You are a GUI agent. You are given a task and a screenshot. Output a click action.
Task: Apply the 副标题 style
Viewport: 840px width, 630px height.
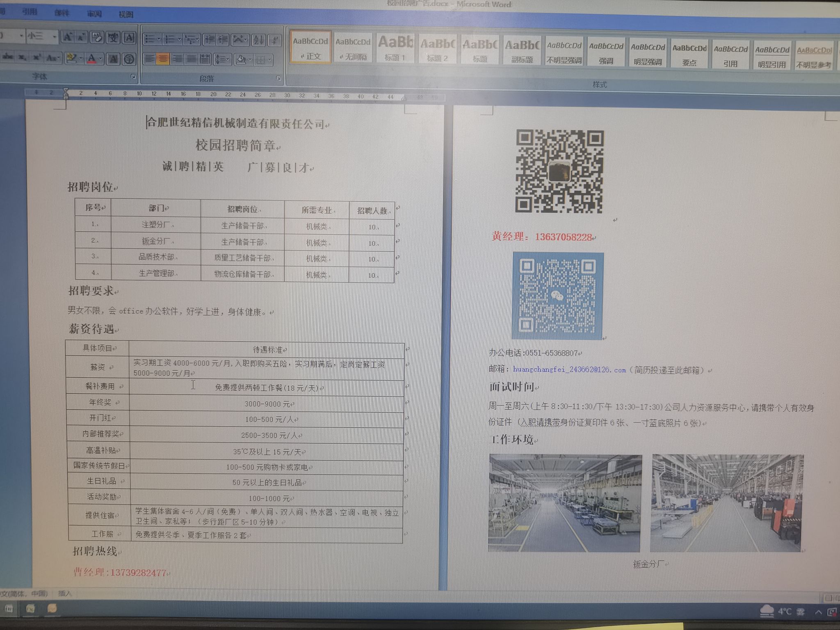tap(522, 51)
